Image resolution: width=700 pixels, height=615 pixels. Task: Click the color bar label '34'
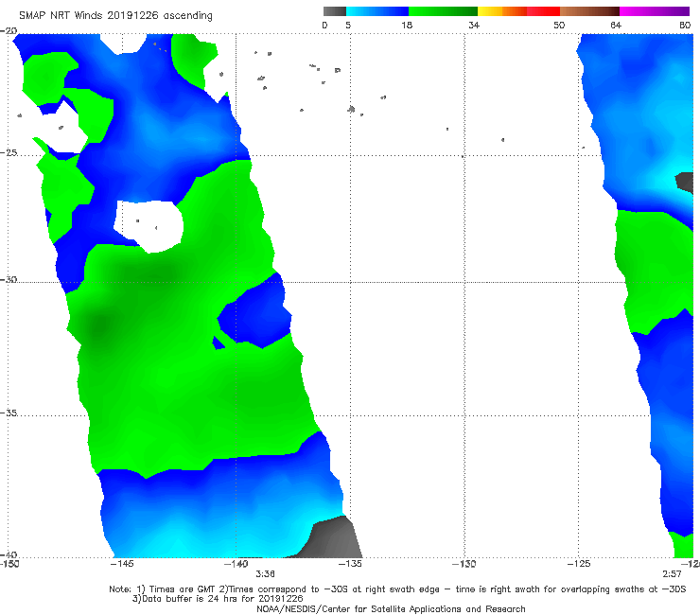(474, 25)
